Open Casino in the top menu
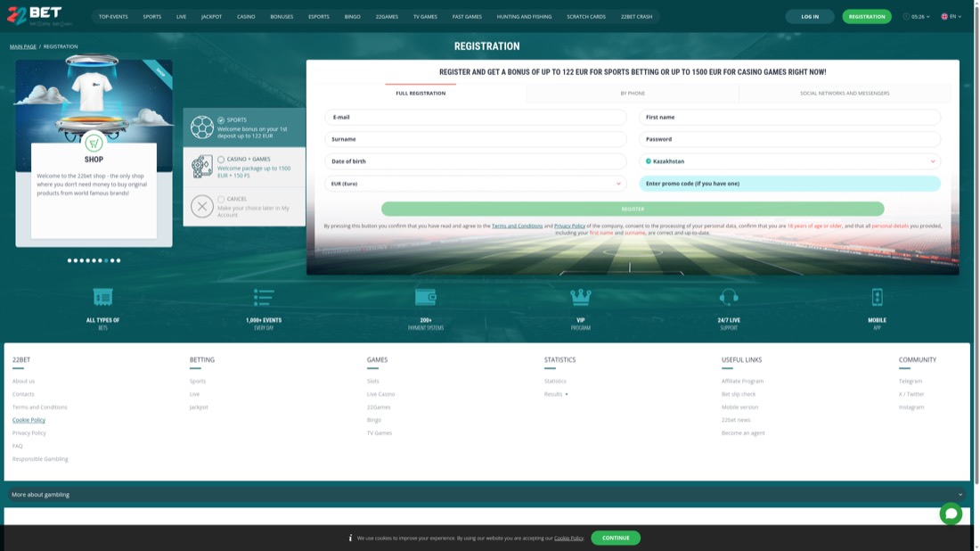Image resolution: width=980 pixels, height=551 pixels. [246, 17]
